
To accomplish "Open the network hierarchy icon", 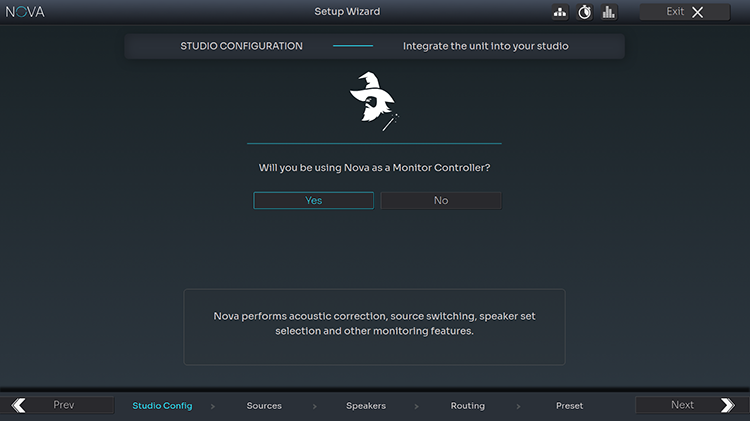I will click(560, 12).
